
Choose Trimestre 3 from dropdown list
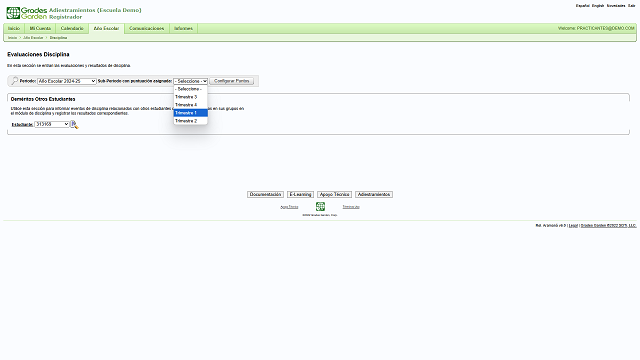[x=191, y=97]
